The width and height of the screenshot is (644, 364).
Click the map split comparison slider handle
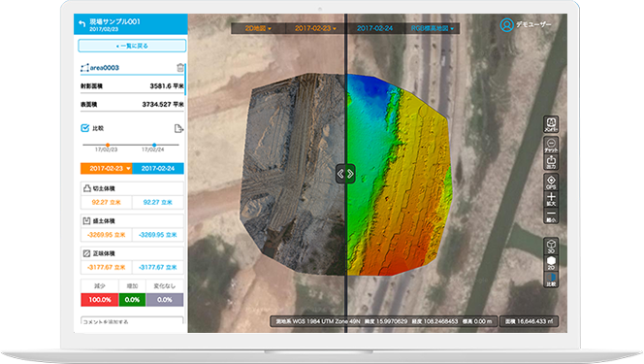(345, 174)
